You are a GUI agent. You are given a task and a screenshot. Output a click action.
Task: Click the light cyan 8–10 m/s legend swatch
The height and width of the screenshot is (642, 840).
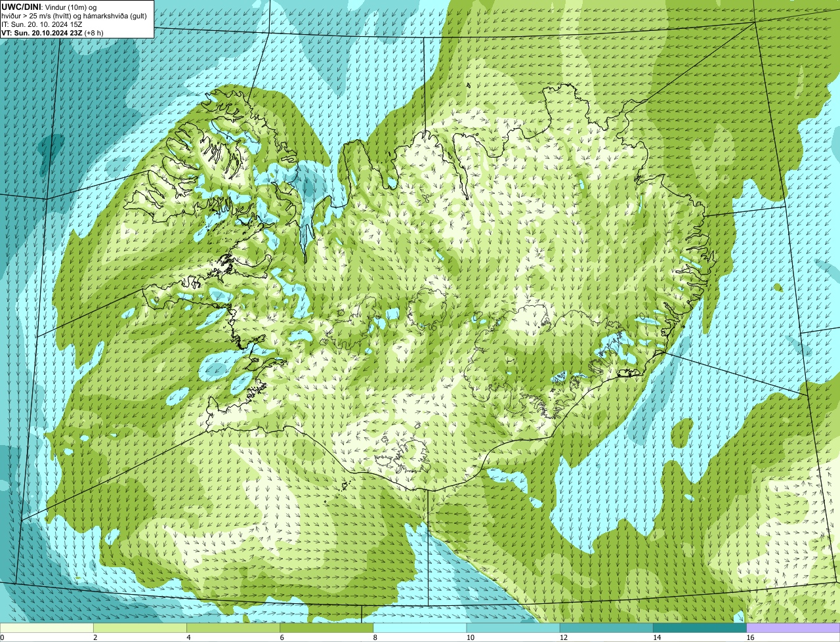[420, 628]
